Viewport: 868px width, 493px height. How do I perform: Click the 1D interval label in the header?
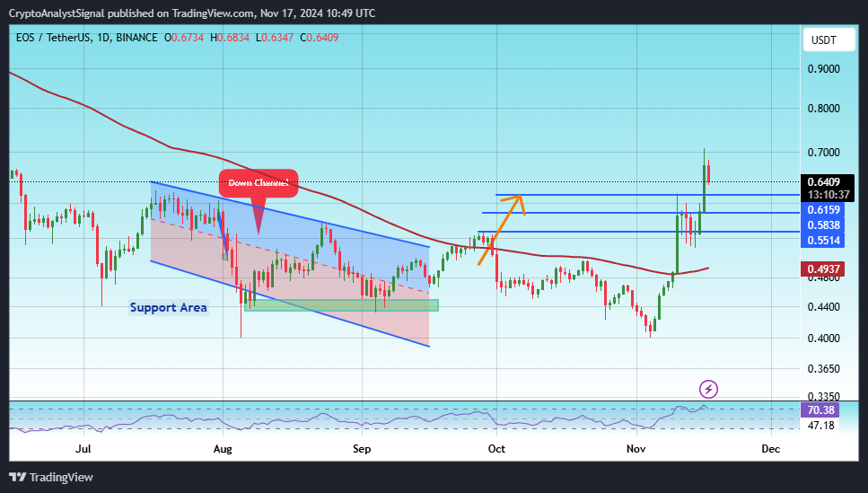coord(103,38)
